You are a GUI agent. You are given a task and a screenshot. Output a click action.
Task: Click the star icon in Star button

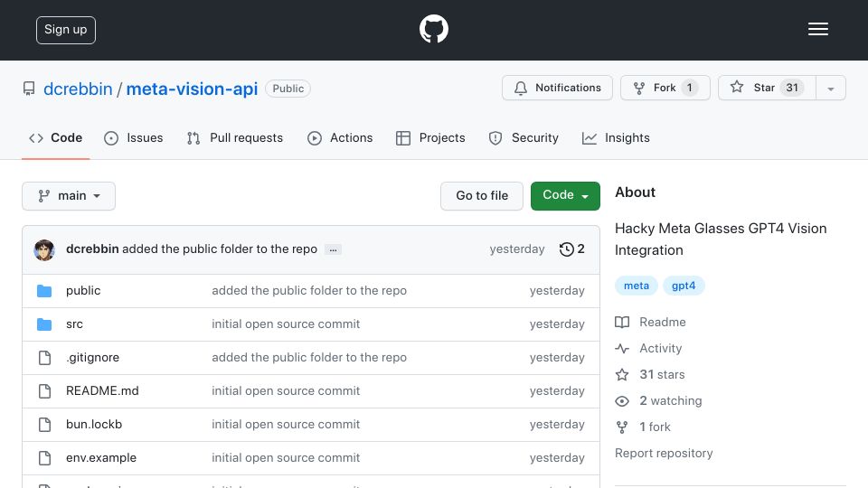(736, 87)
